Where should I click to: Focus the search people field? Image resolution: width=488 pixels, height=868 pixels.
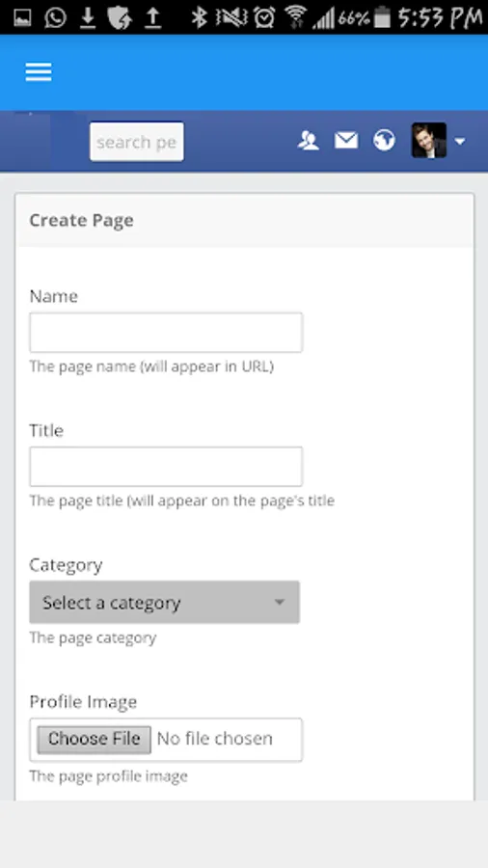pos(137,143)
